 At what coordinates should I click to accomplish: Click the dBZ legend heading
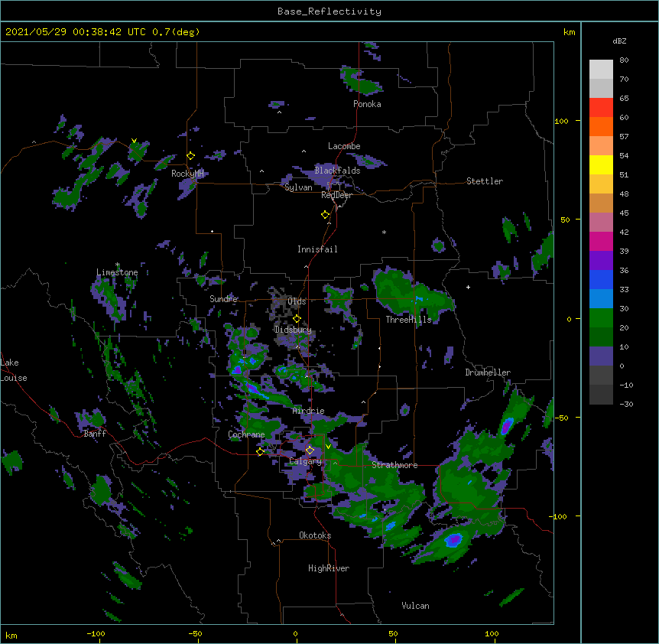[x=619, y=41]
